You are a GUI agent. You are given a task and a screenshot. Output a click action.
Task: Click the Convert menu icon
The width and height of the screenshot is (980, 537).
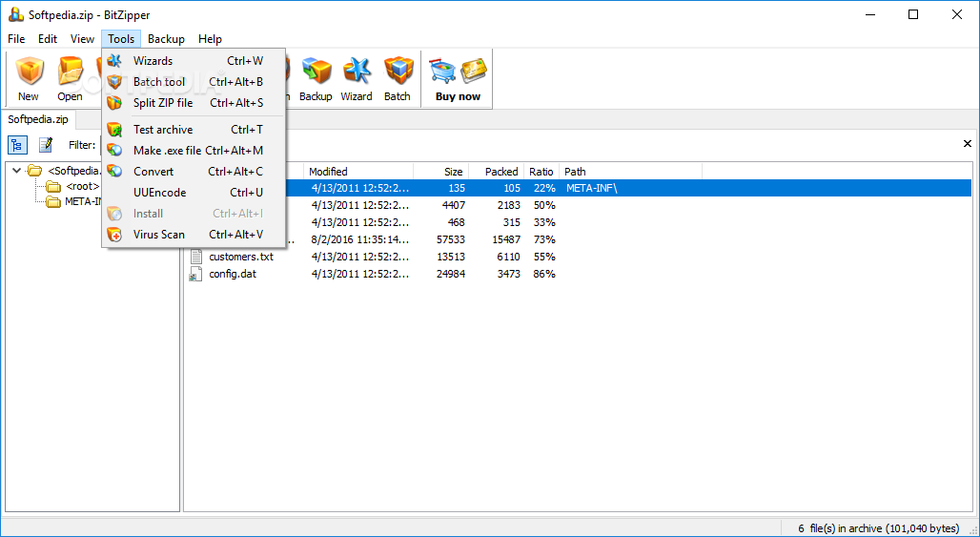click(114, 172)
